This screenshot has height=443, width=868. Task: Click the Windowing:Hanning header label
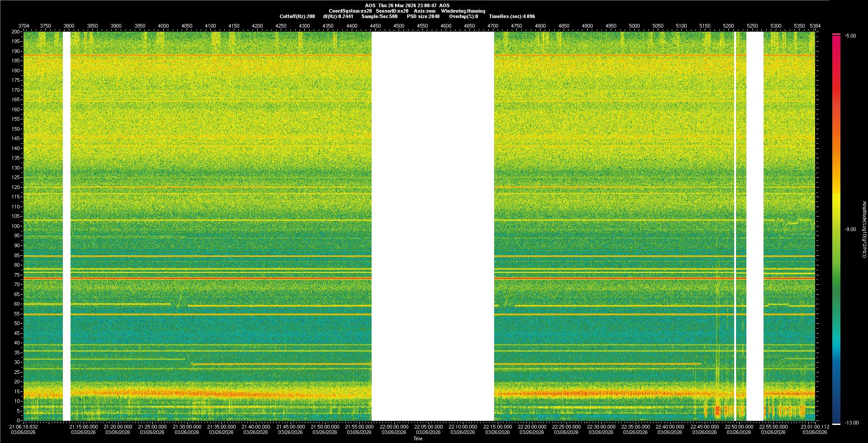(x=463, y=11)
